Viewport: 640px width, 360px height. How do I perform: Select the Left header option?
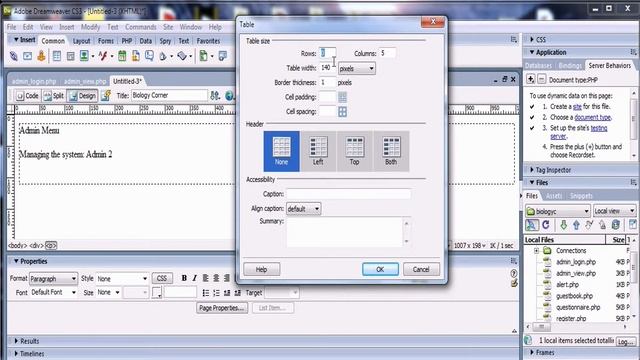coord(318,151)
